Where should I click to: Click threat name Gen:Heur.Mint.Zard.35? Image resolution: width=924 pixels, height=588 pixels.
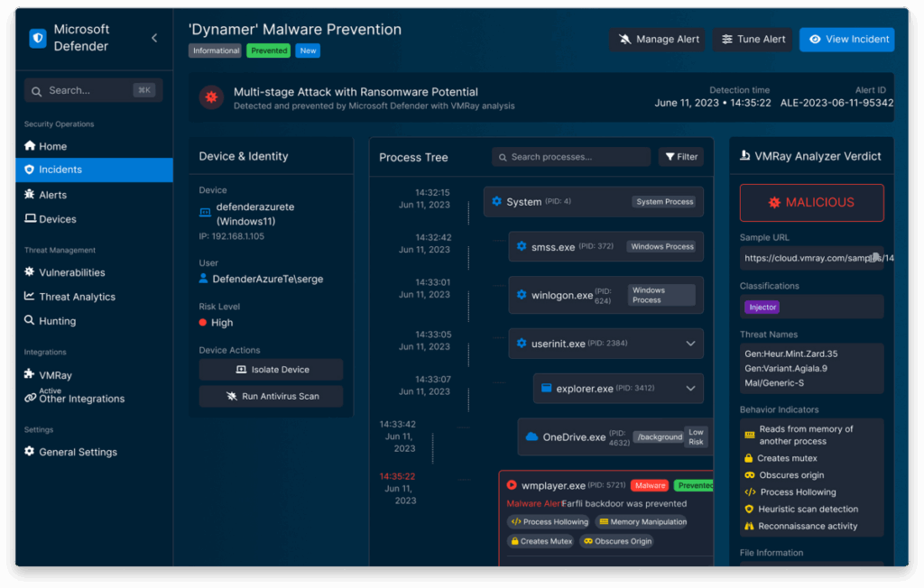[x=790, y=354]
